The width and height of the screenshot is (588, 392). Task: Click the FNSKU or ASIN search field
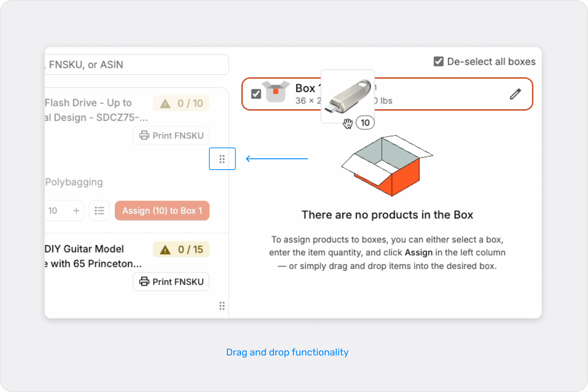pyautogui.click(x=137, y=65)
